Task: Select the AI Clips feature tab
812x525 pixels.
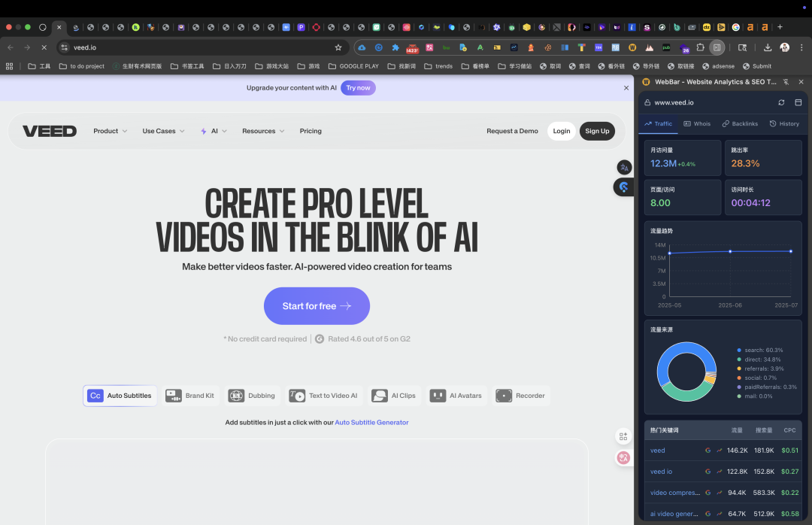Action: 393,396
